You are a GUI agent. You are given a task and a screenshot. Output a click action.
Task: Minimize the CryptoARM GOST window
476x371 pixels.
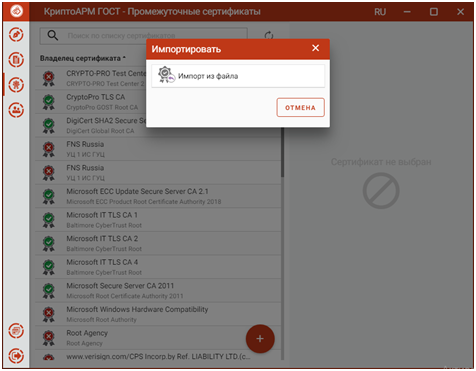(x=407, y=12)
